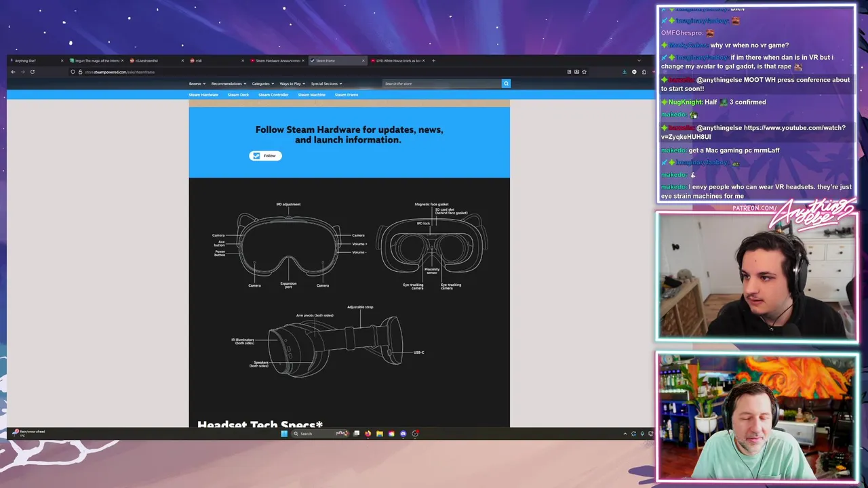Open Firefox from the taskbar
The image size is (868, 488).
pos(368,434)
